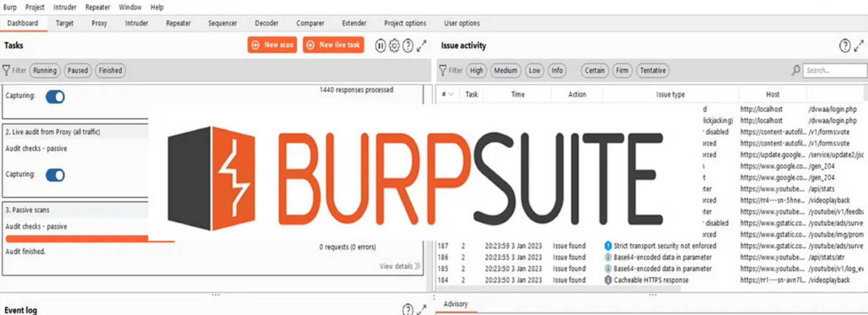The image size is (868, 315).
Task: Open the Project menu
Action: tap(35, 7)
